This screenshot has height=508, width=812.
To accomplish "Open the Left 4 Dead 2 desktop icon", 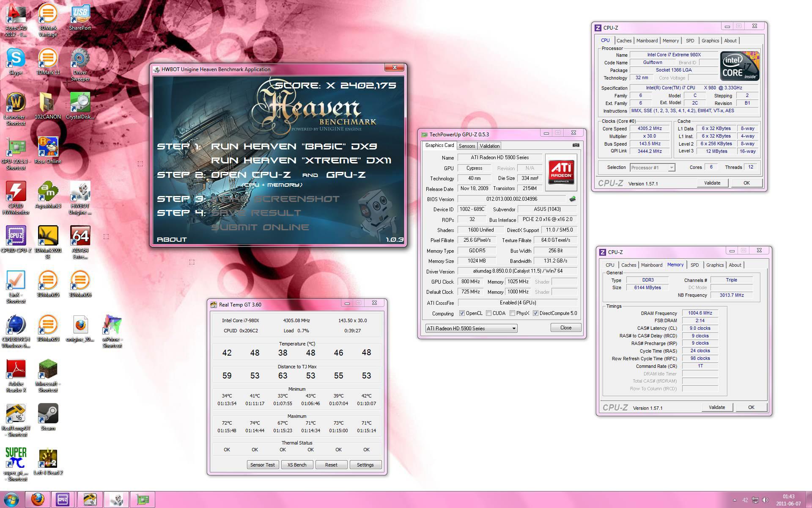I will [48, 461].
